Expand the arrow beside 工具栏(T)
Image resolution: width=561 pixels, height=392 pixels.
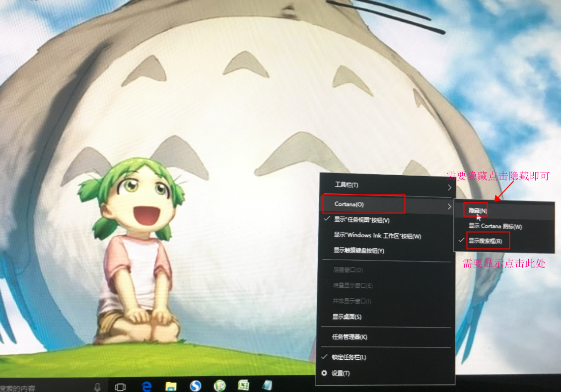pyautogui.click(x=449, y=187)
